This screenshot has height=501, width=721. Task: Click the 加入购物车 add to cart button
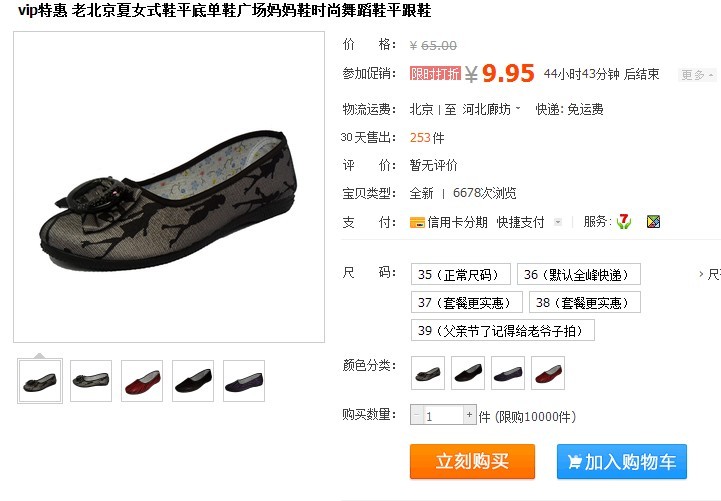point(622,461)
